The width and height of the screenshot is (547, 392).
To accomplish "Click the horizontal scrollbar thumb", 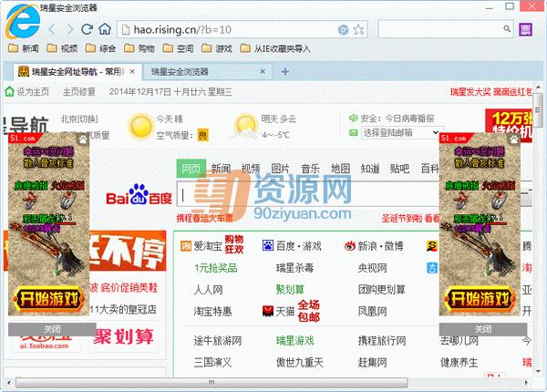I will click(212, 383).
